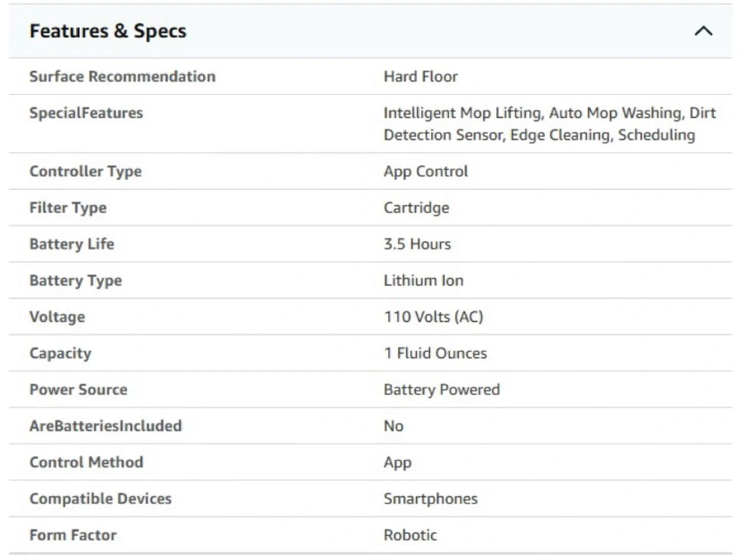Click the Features & Specs heading
738x560 pixels.
click(108, 31)
